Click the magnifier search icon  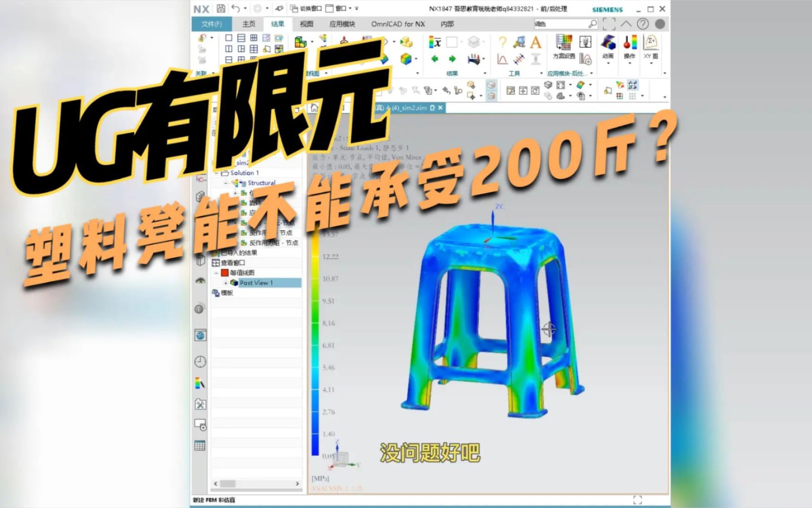coord(593,24)
